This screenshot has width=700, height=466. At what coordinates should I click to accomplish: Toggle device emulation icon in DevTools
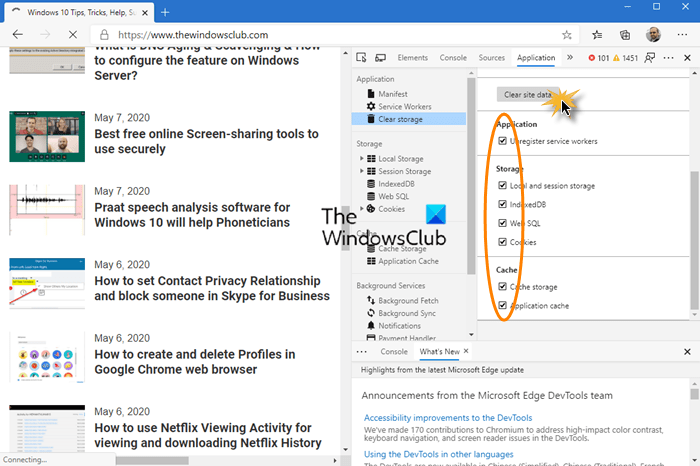tap(380, 58)
